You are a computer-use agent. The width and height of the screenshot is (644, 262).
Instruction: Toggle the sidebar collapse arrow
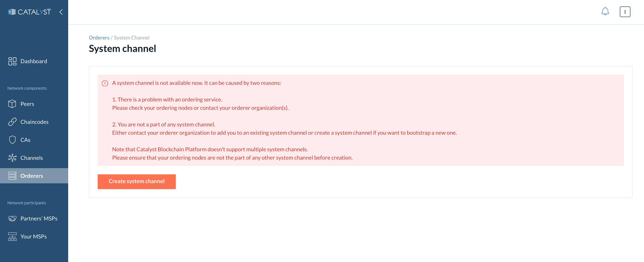point(61,12)
